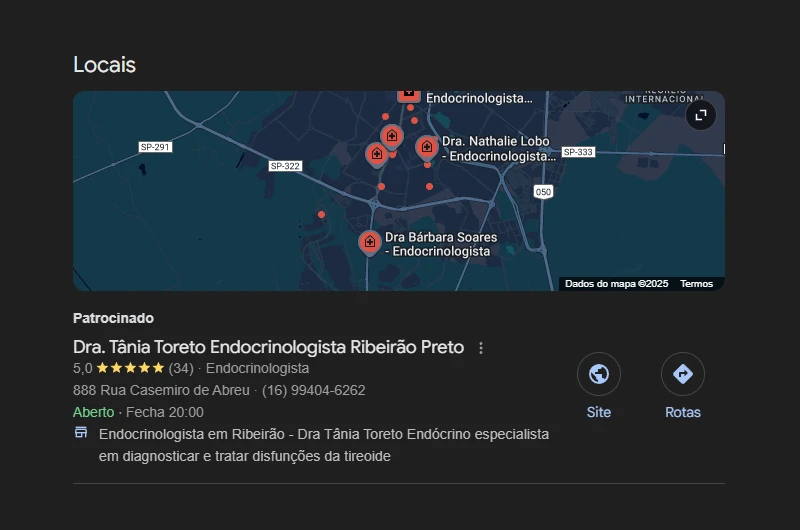Click the five-star rating with 34 reviews

coord(130,368)
